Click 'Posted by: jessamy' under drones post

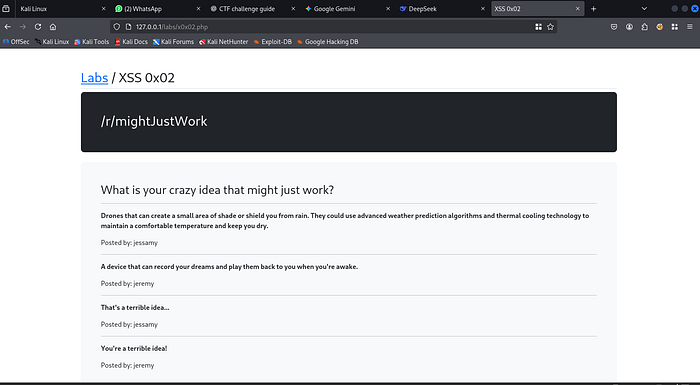point(129,243)
